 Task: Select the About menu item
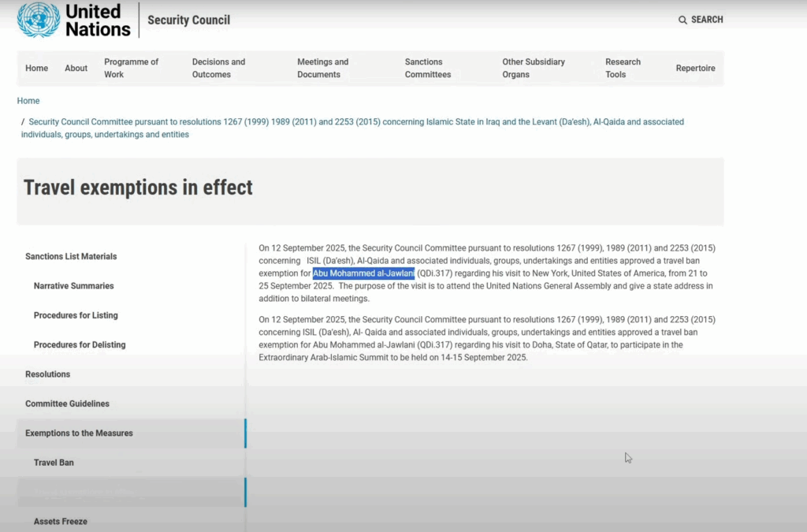click(x=76, y=69)
